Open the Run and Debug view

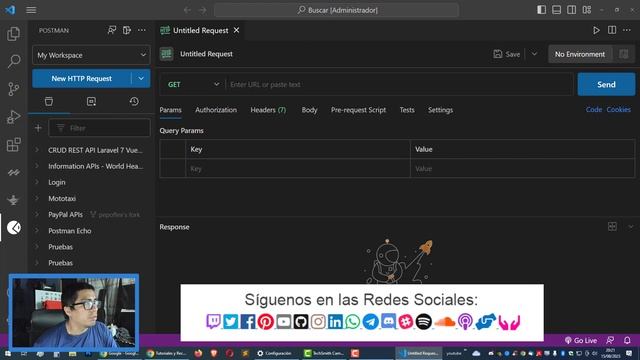click(13, 117)
